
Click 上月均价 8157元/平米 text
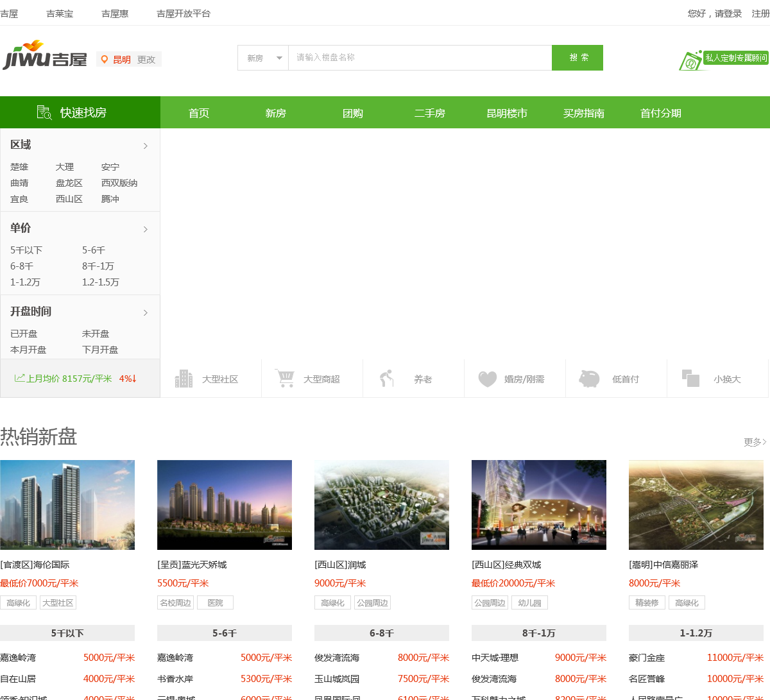[x=69, y=379]
